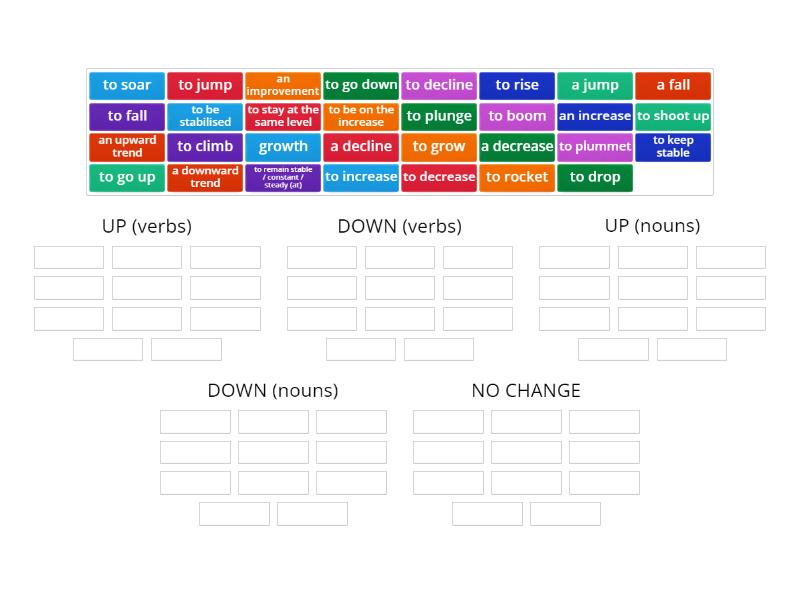Select the "a decline" tile
The height and width of the screenshot is (600, 800).
[x=361, y=146]
